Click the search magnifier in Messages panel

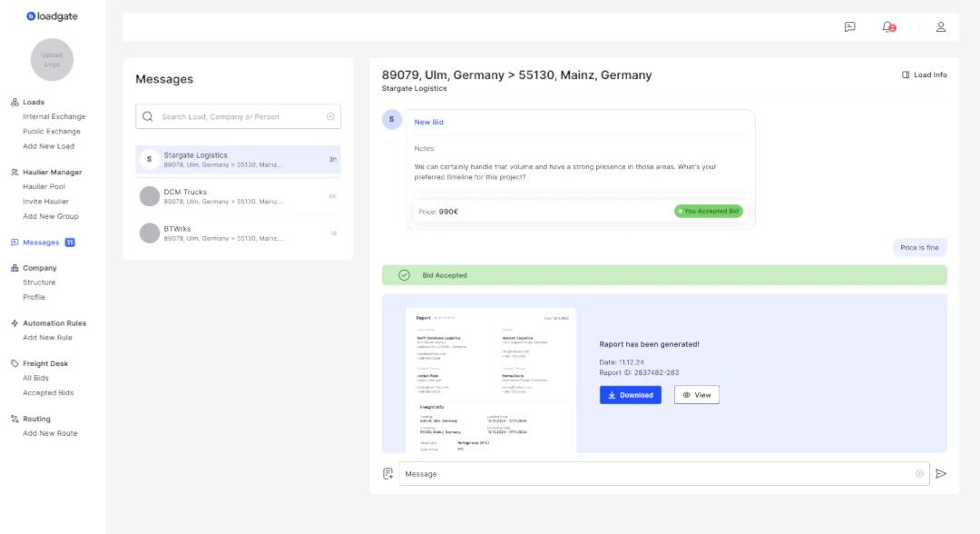pos(146,116)
